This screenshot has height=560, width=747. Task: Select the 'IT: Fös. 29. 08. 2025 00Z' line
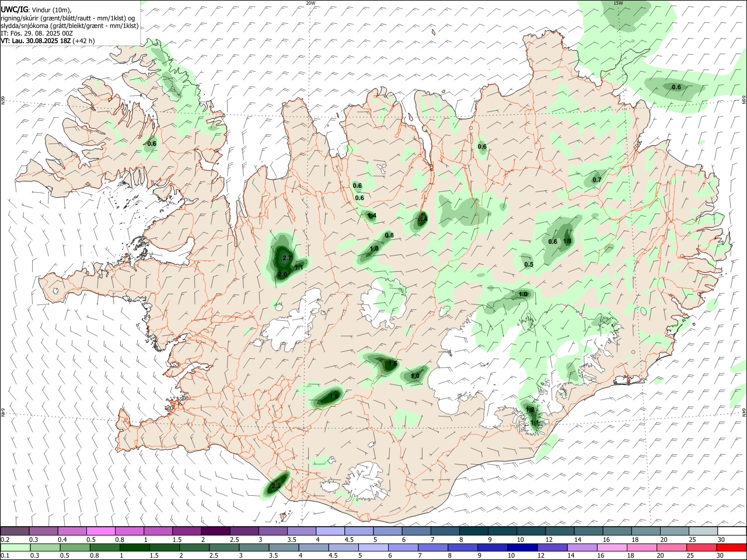(x=37, y=33)
